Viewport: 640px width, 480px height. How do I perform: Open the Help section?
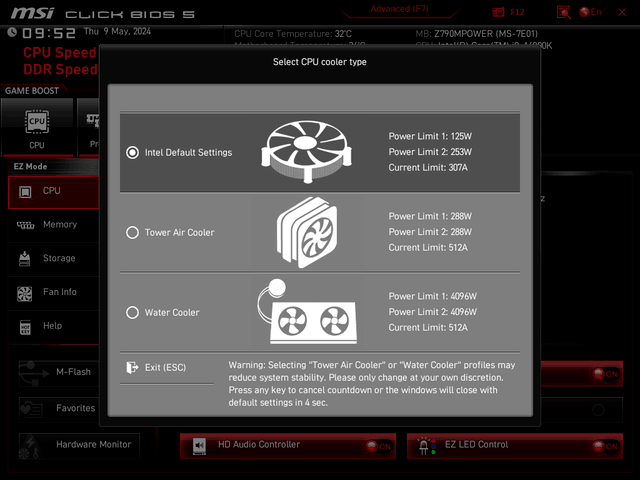click(53, 327)
